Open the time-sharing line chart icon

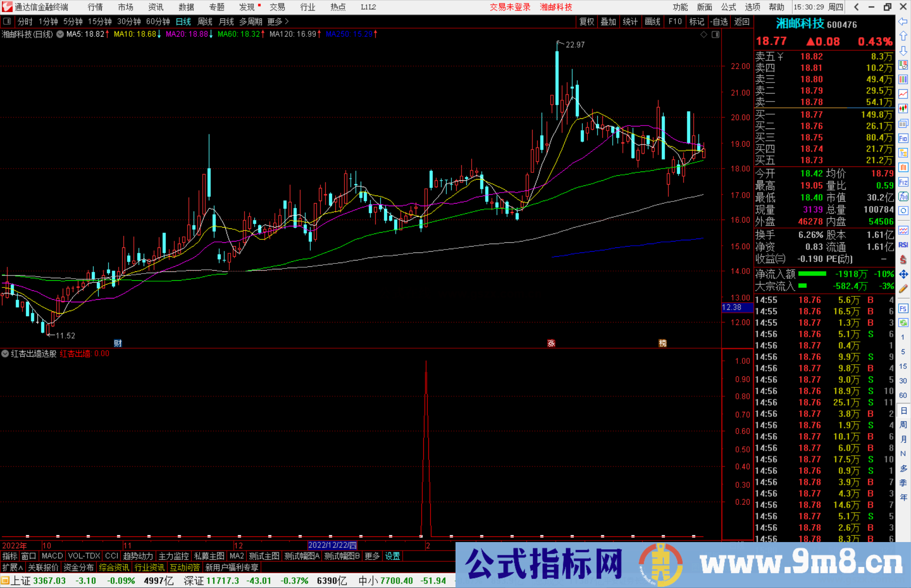(903, 94)
